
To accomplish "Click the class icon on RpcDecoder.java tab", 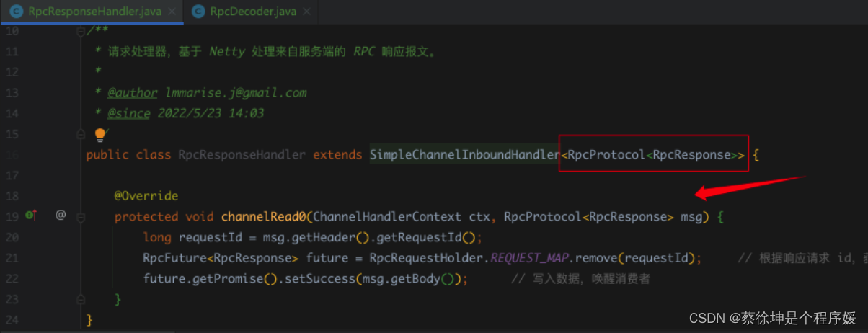I will click(198, 12).
